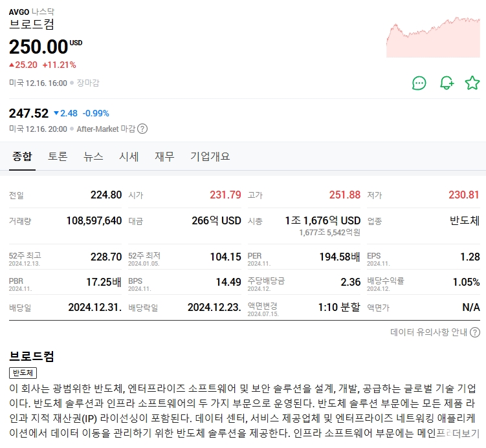The width and height of the screenshot is (486, 448).
Task: Click the 장마감 market status label
Action: tap(88, 83)
